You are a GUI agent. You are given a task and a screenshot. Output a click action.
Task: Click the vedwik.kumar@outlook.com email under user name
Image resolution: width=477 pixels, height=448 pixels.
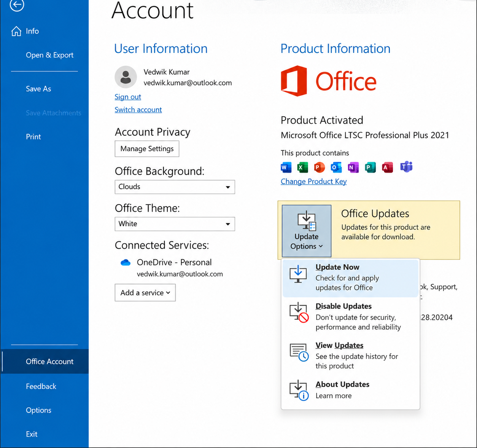(x=188, y=83)
